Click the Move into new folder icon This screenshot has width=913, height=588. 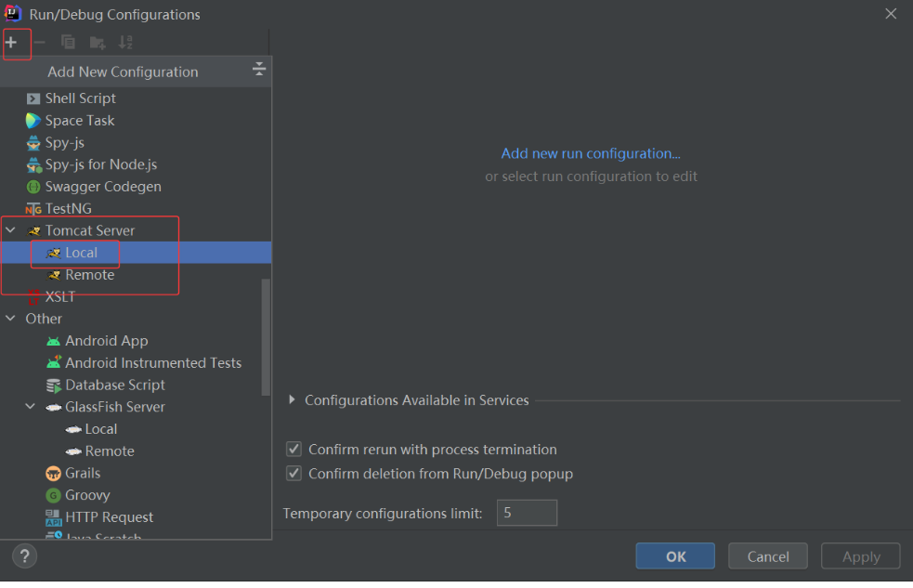[98, 43]
